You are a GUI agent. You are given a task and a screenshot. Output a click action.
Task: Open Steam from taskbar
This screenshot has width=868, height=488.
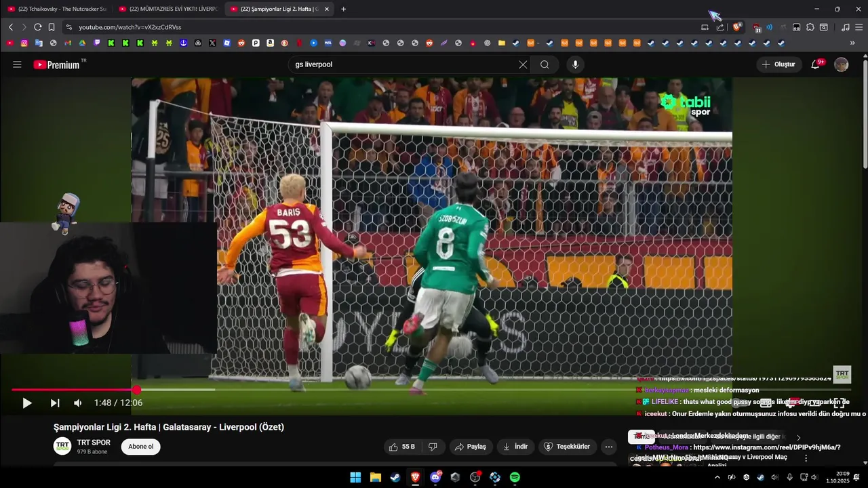(x=395, y=477)
